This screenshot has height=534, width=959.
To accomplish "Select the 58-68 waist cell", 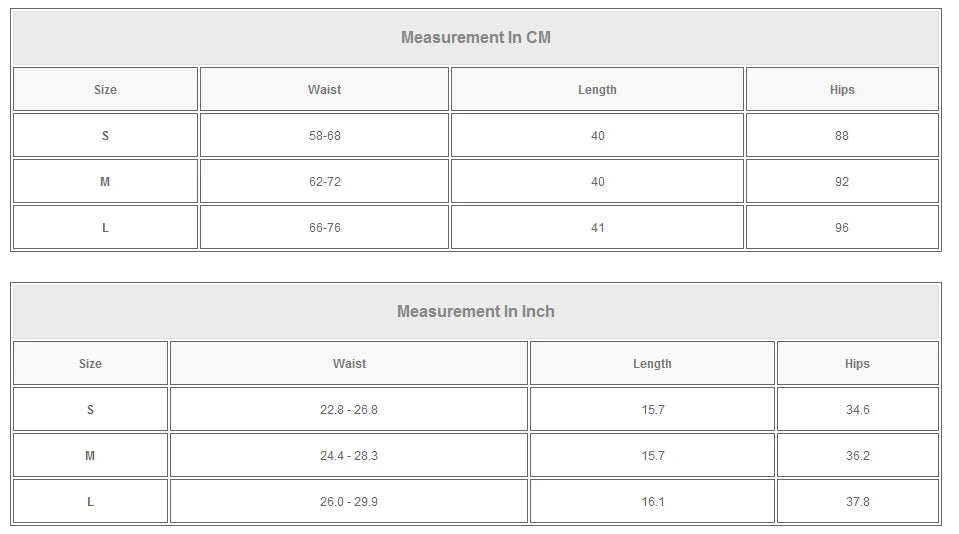I will pos(324,136).
